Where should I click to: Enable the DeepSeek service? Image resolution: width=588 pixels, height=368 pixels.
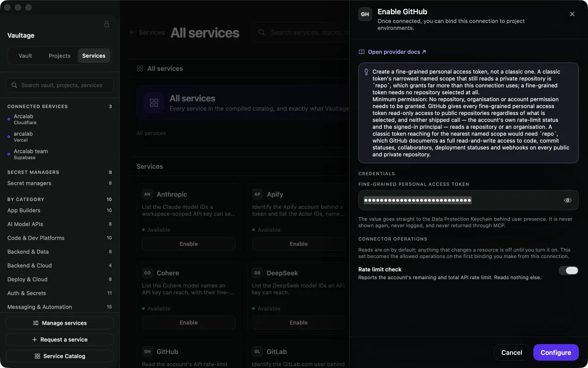point(299,322)
